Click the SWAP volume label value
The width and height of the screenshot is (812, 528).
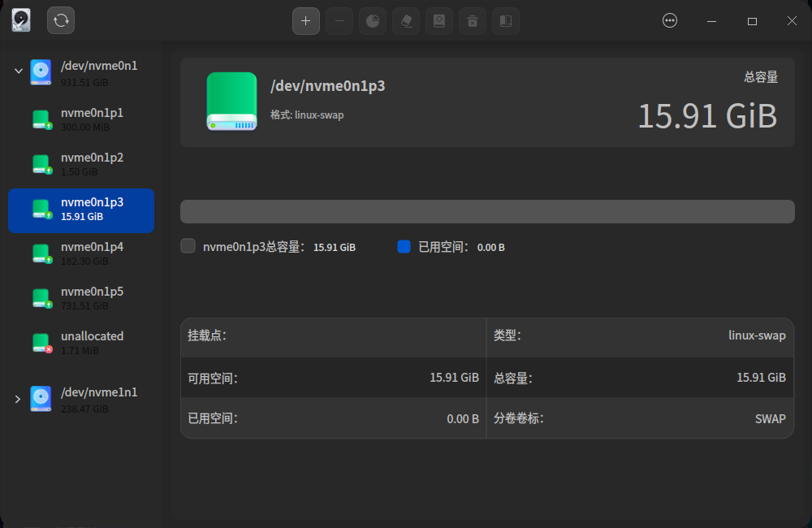tap(770, 418)
